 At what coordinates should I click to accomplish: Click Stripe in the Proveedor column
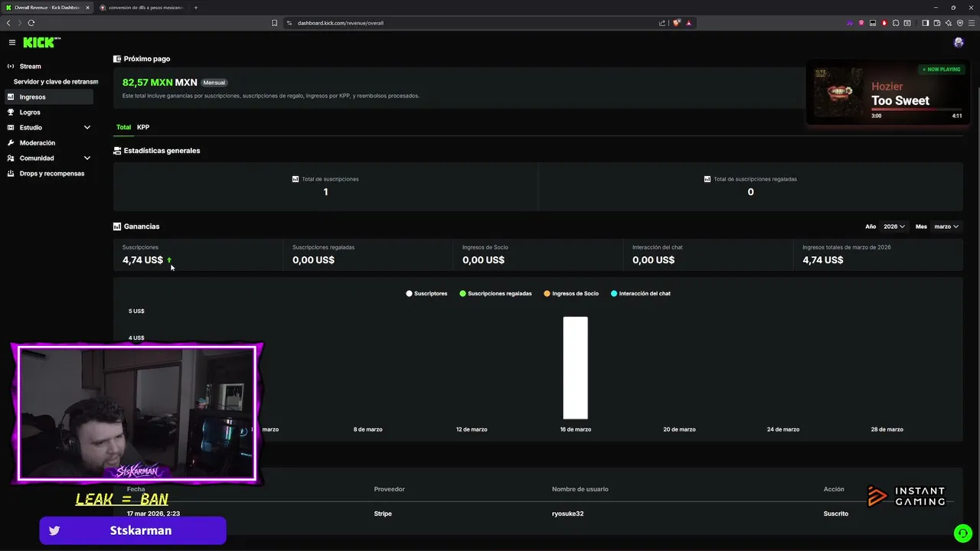point(383,514)
